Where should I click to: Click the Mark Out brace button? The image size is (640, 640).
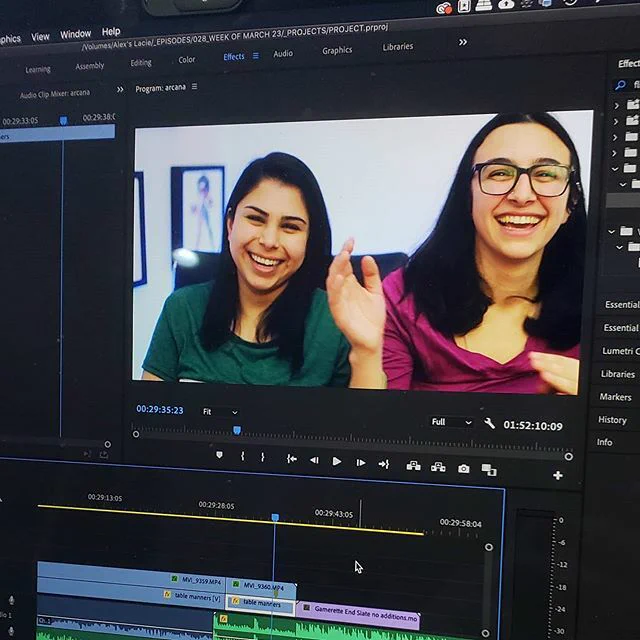[262, 458]
